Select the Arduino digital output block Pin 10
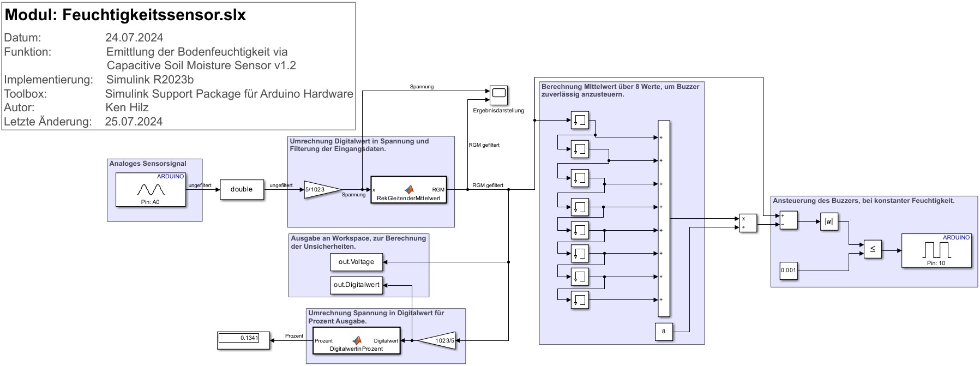980x366 pixels. click(936, 250)
